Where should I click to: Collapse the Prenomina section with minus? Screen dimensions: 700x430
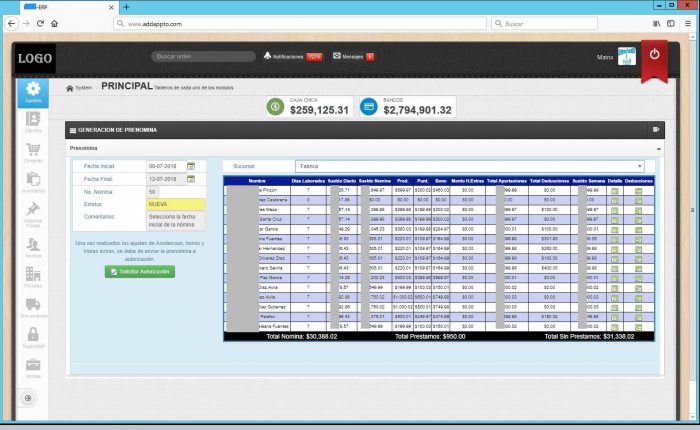(658, 148)
